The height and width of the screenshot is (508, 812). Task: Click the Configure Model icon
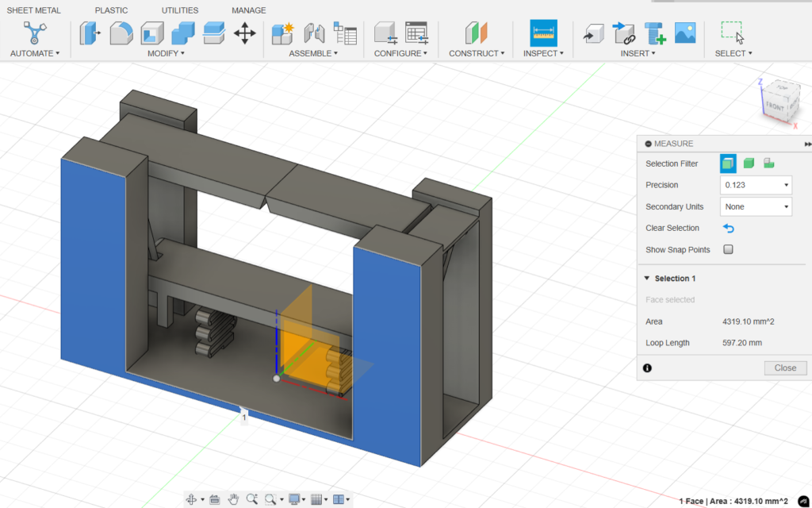tap(385, 33)
